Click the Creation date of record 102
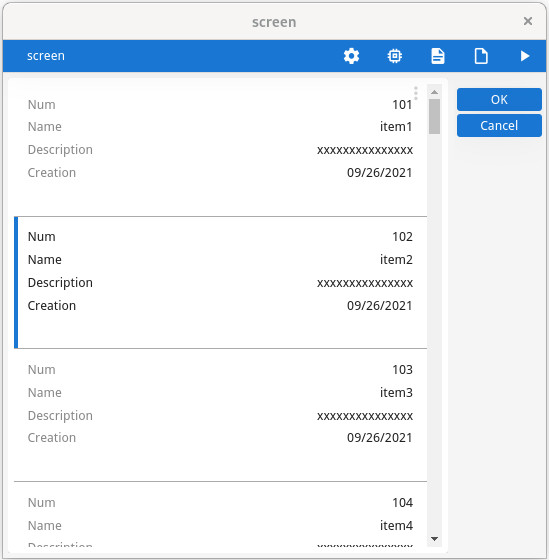The image size is (549, 560). [x=379, y=306]
